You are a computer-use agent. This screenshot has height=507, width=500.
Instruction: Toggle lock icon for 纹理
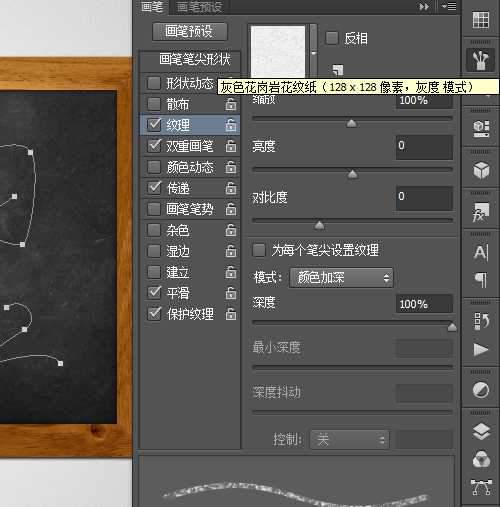point(231,125)
